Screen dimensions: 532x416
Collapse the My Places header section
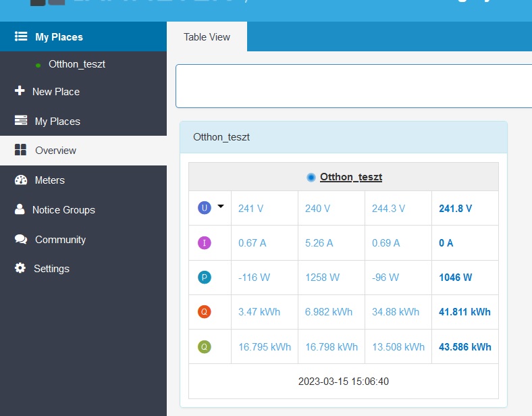click(59, 37)
